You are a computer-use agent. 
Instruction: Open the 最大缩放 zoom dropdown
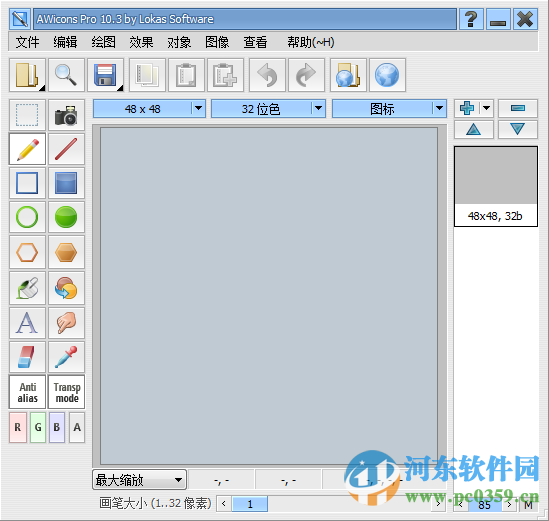point(139,480)
